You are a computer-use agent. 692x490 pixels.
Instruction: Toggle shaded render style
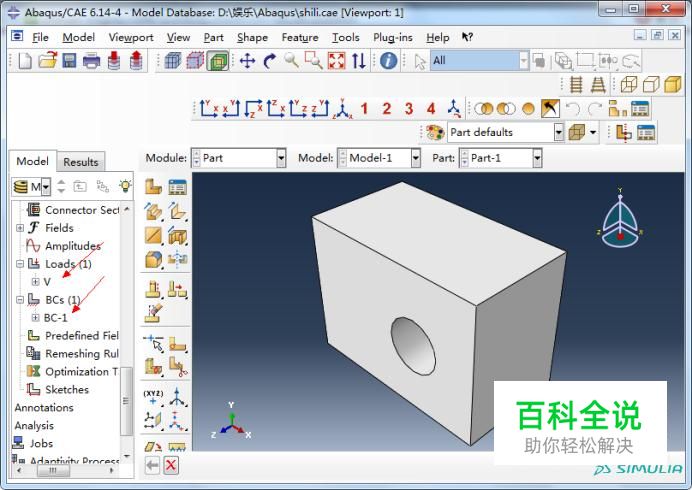(x=673, y=84)
